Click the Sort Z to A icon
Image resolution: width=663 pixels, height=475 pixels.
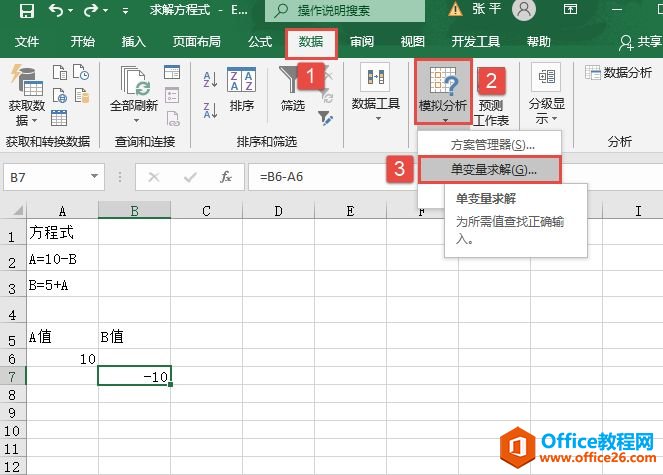click(x=210, y=110)
